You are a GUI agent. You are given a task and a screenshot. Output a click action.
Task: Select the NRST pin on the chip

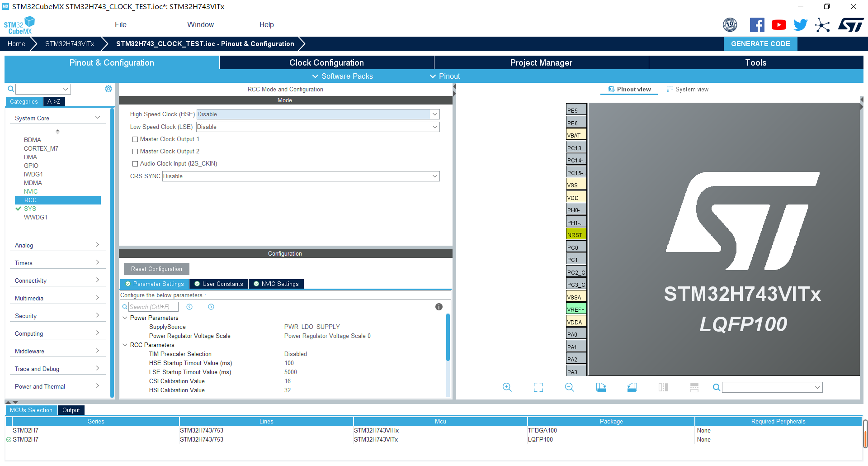coord(576,235)
